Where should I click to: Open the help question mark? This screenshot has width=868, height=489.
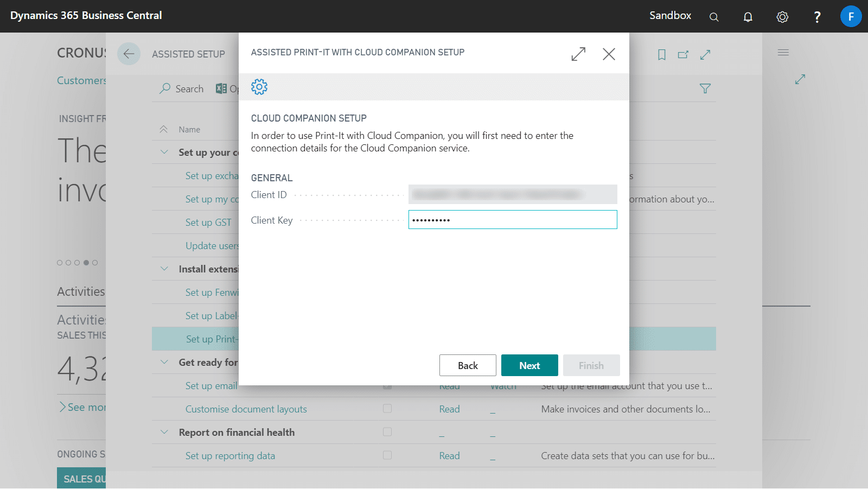817,17
